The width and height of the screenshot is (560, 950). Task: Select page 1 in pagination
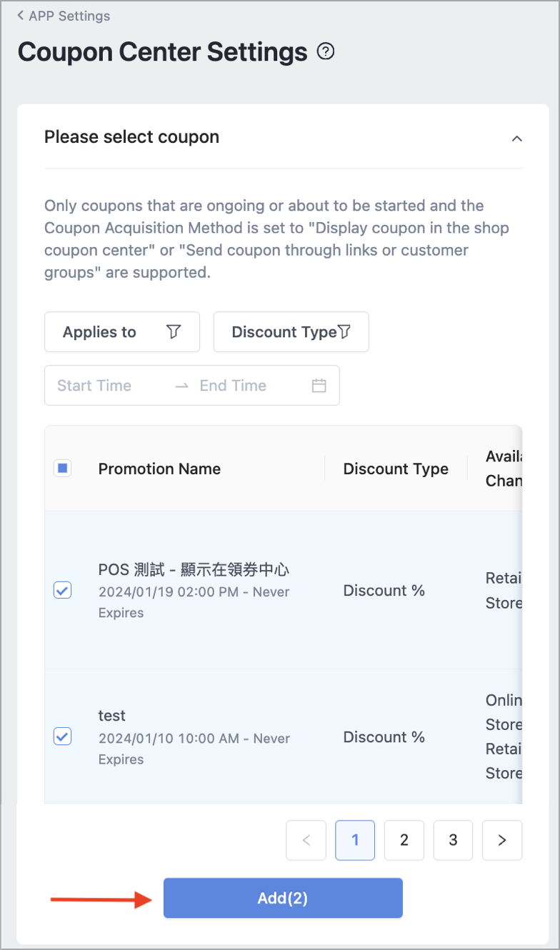click(x=355, y=840)
